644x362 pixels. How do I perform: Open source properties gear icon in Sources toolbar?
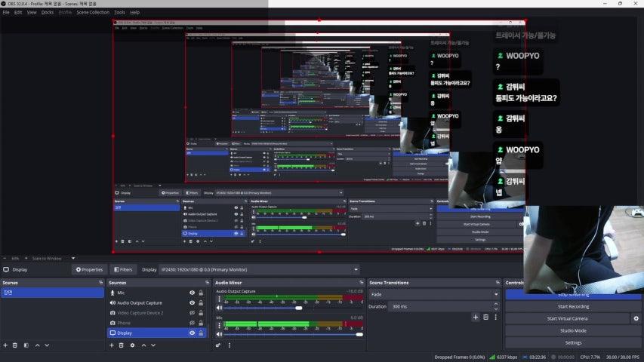click(132, 345)
